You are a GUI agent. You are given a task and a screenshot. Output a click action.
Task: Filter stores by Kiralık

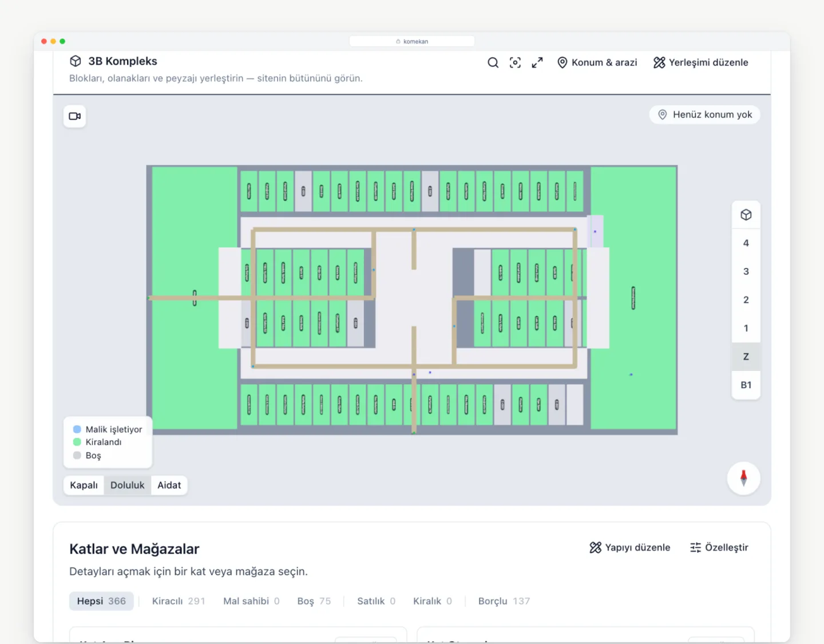tap(433, 601)
